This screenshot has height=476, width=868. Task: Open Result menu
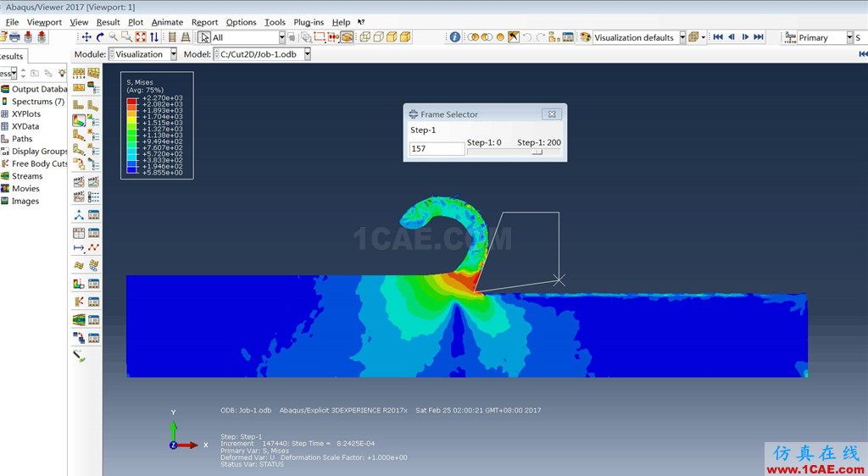click(x=108, y=22)
